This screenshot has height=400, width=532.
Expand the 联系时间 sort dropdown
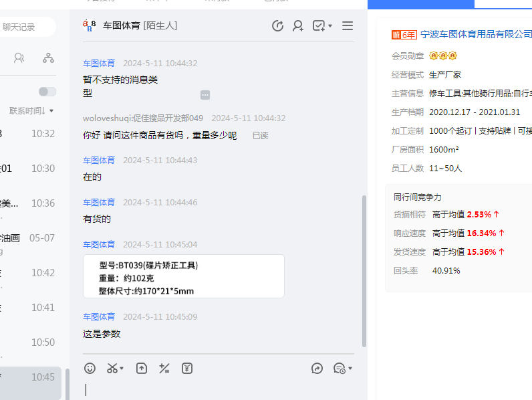[51, 111]
